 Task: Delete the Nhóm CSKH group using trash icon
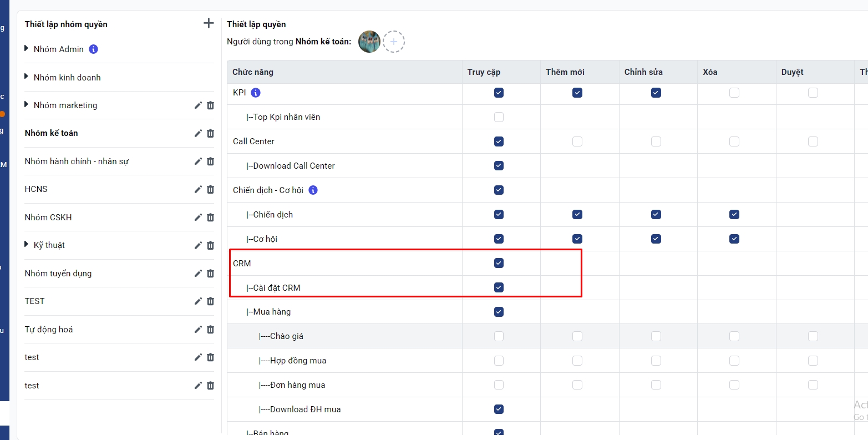[211, 218]
